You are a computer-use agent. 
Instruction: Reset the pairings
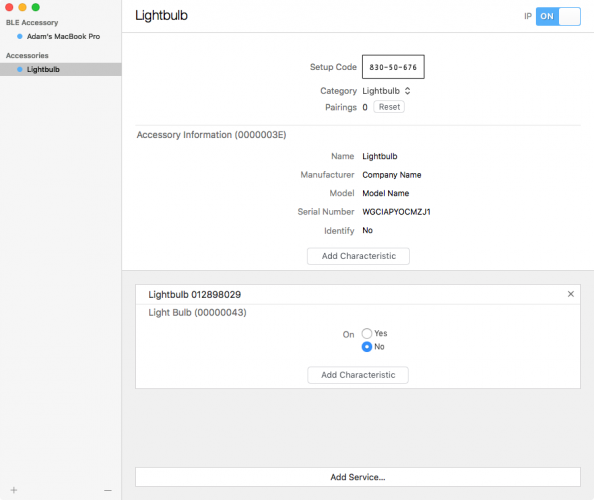(x=389, y=107)
